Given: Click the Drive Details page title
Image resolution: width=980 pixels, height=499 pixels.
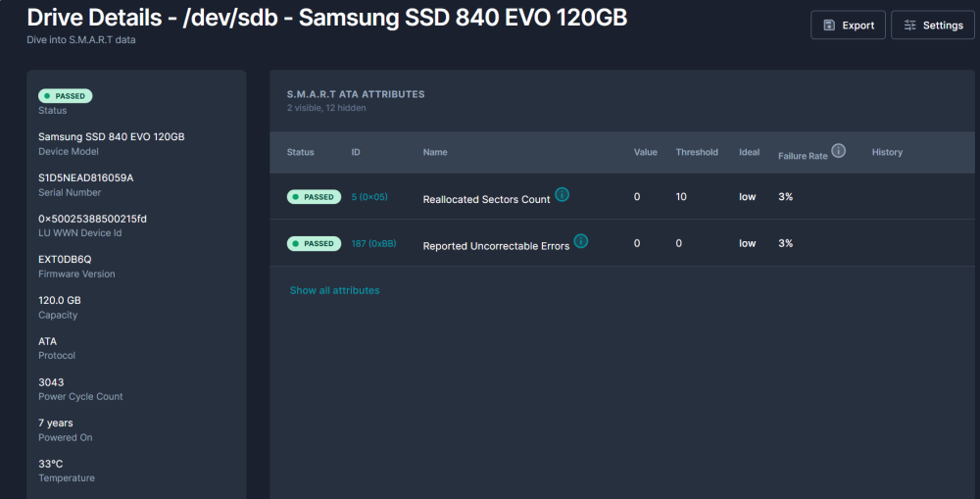Looking at the screenshot, I should tap(327, 18).
